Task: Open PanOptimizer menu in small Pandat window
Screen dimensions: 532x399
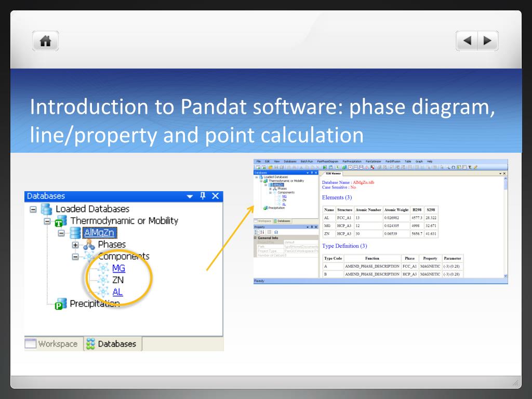Action: point(373,162)
